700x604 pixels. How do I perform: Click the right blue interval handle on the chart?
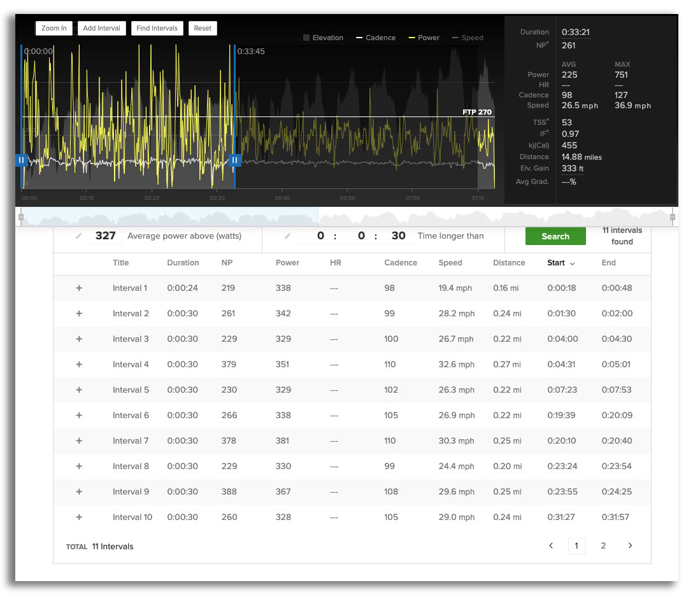(235, 160)
